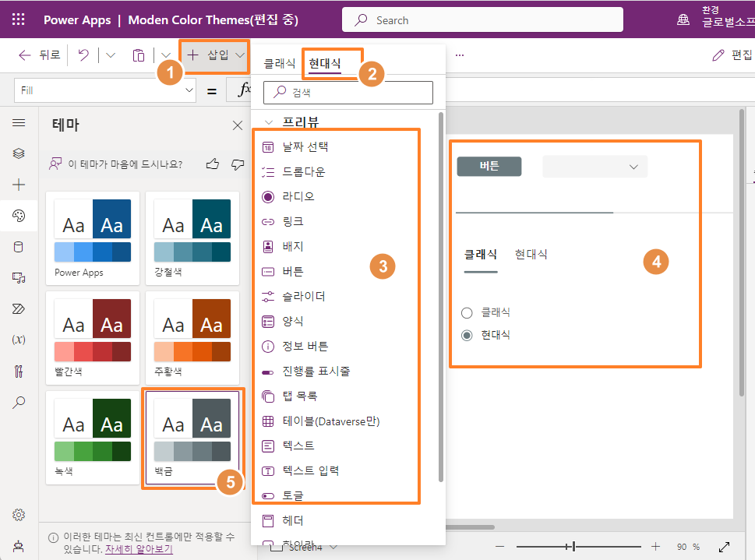755x560 pixels.
Task: Click the 검색 field in insert pane
Action: coord(348,93)
